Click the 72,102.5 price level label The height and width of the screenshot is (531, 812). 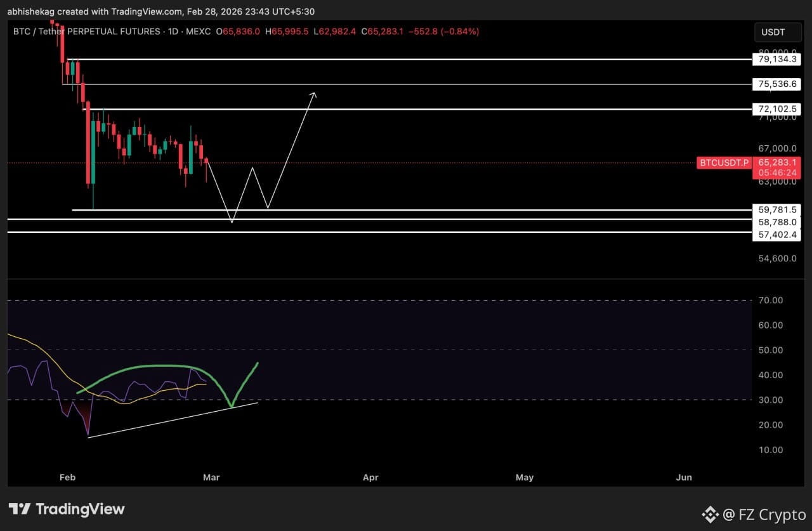click(777, 109)
